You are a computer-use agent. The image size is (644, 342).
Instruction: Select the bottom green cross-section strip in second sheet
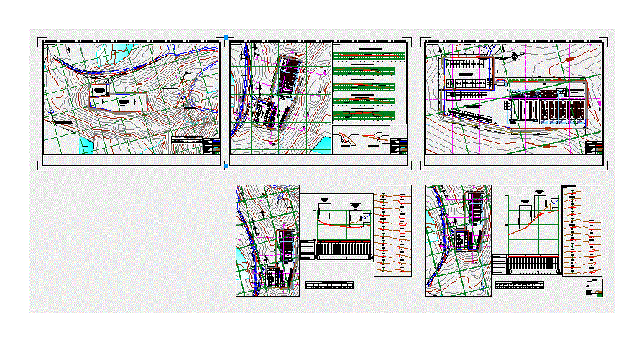click(x=370, y=114)
